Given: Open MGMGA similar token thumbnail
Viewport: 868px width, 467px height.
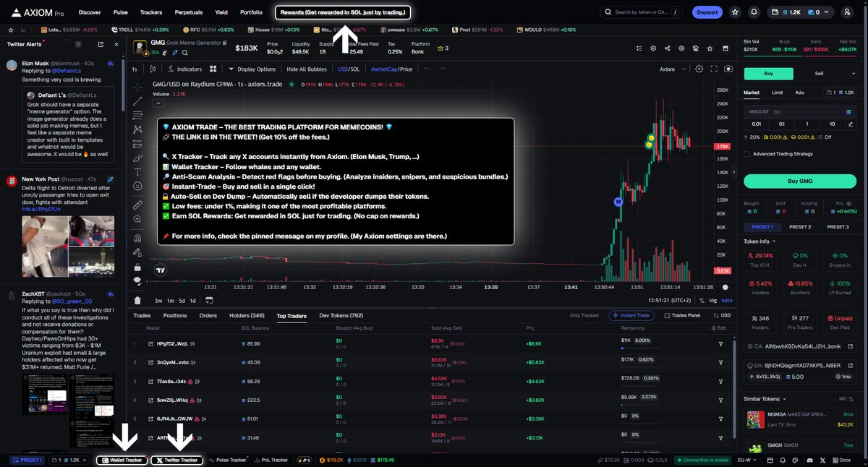Looking at the screenshot, I should 755,420.
